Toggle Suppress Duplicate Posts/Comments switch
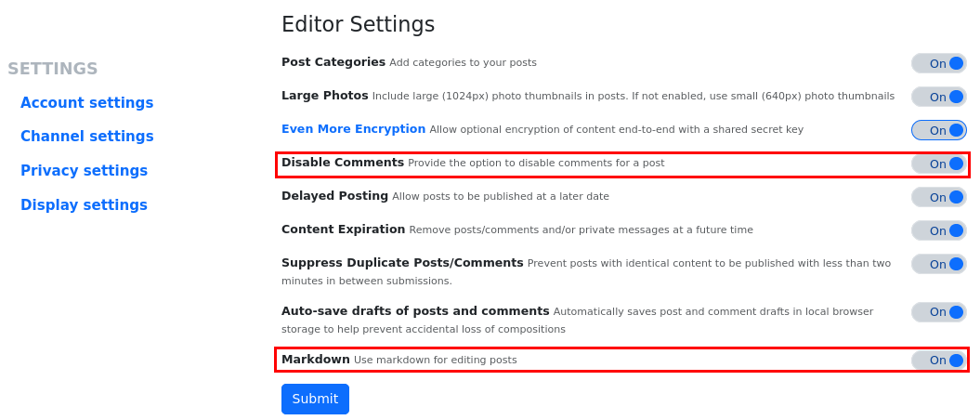 tap(938, 264)
